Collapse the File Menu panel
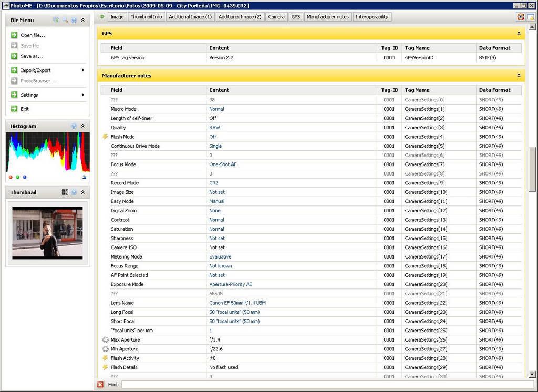The height and width of the screenshot is (392, 538). (83, 20)
